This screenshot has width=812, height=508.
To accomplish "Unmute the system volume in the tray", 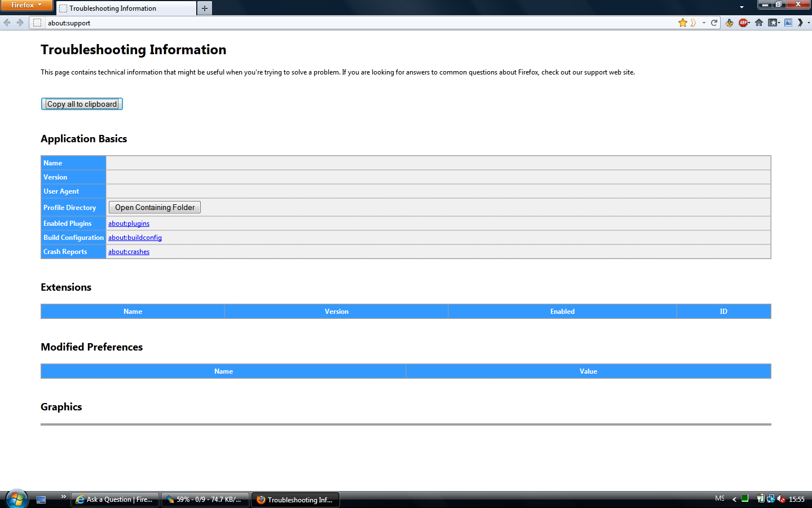I will pyautogui.click(x=781, y=499).
